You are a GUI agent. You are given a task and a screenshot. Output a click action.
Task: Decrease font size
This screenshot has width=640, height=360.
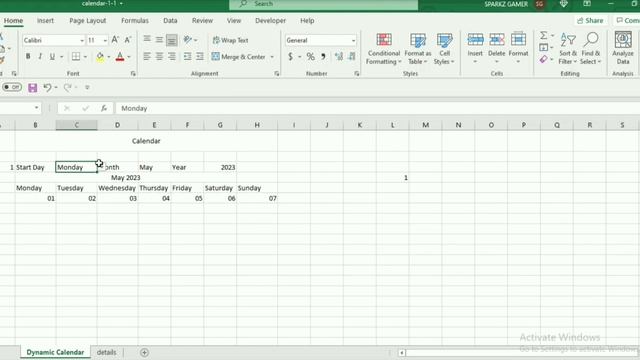(128, 40)
